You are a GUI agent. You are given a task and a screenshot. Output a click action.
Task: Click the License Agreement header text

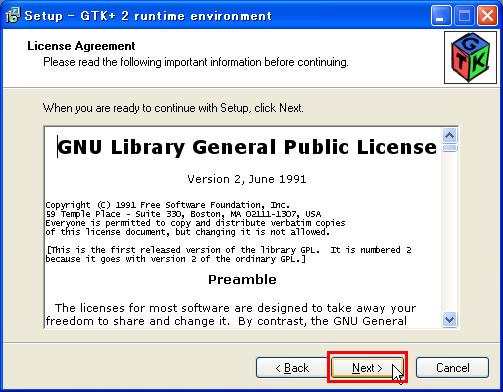(81, 46)
